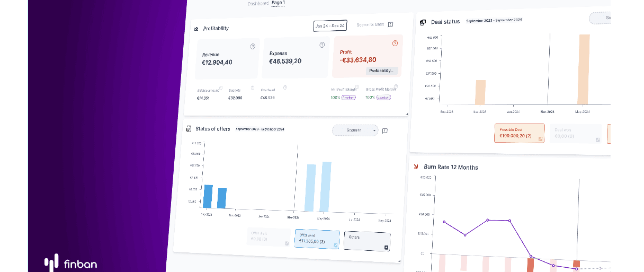Image resolution: width=644 pixels, height=272 pixels.
Task: Toggle the Offer sent legend filter
Action: pos(317,239)
